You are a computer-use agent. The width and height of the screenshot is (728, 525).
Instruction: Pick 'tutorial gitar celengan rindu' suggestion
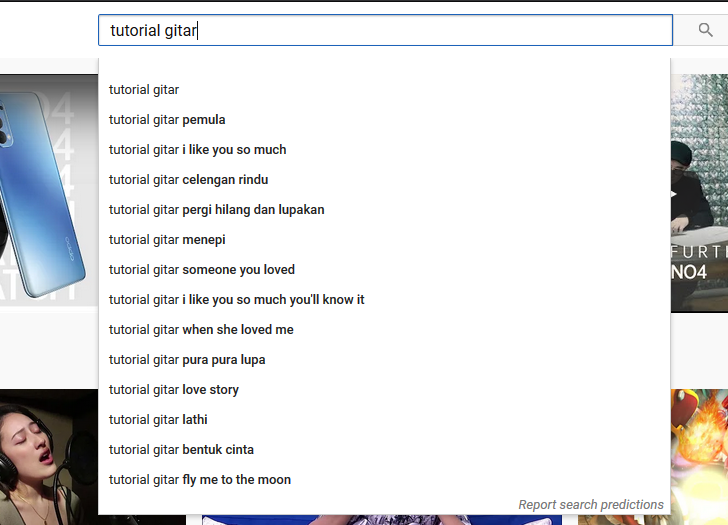tap(189, 180)
